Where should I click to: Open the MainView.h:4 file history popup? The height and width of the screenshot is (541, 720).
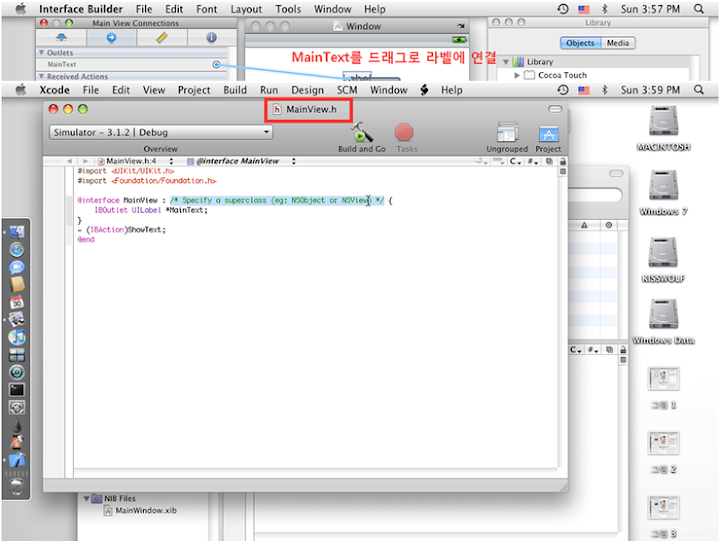click(x=135, y=161)
